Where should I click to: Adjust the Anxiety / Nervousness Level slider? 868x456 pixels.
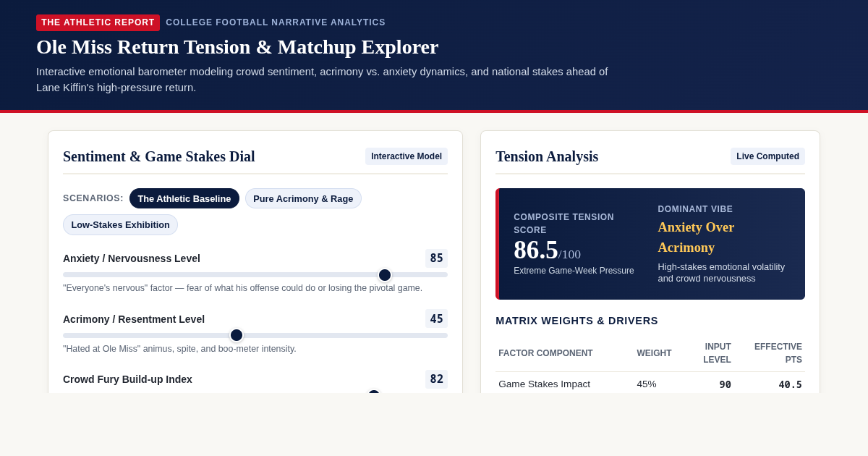(x=255, y=275)
